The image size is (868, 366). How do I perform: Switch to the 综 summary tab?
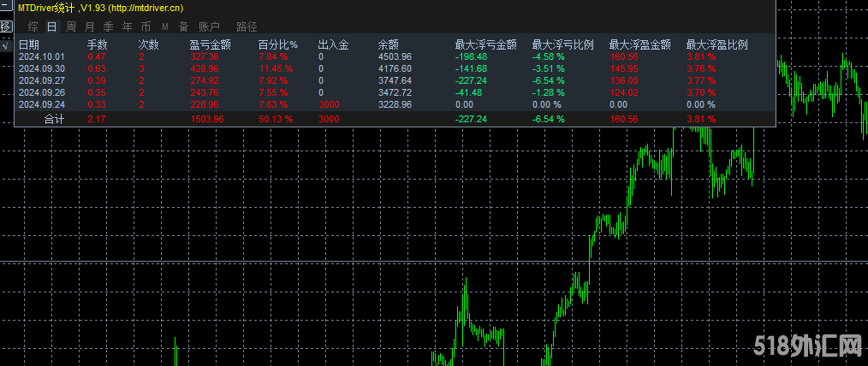tap(33, 27)
